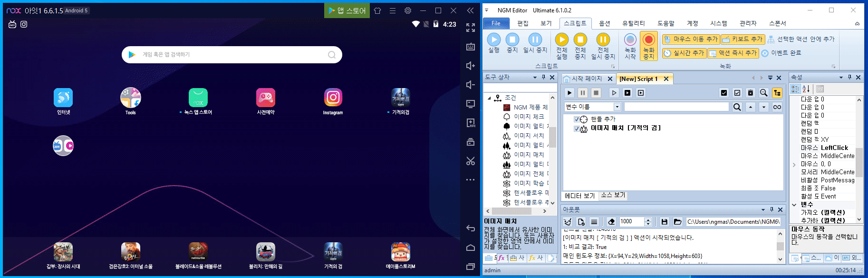Click the save log disk icon
868x278 pixels.
tap(665, 221)
